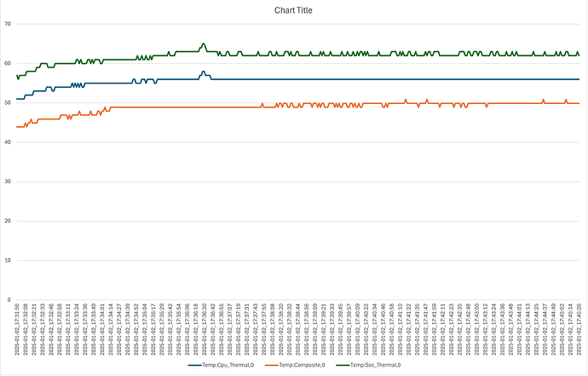The height and width of the screenshot is (376, 588).
Task: Click x-axis label 2025-01-02_17:39:09
Action: click(315, 329)
